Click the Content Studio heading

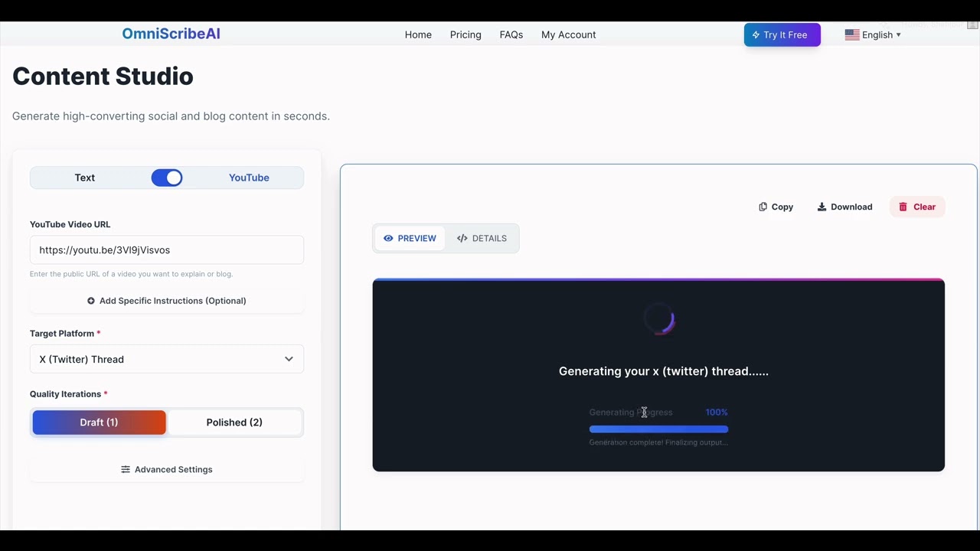(103, 76)
